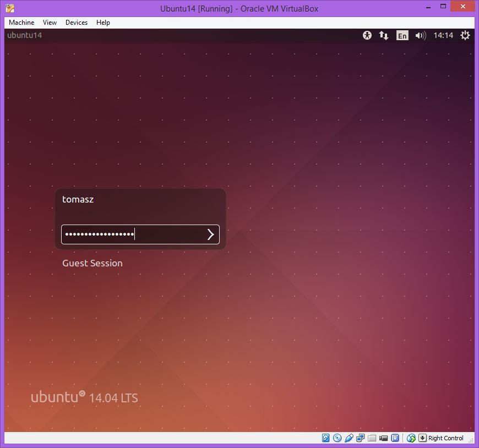Submit password with the arrow button

pos(210,234)
